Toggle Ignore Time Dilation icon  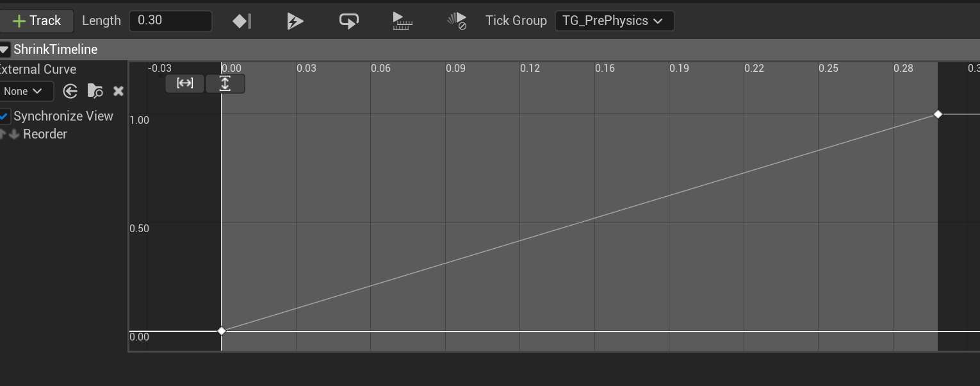click(x=456, y=21)
